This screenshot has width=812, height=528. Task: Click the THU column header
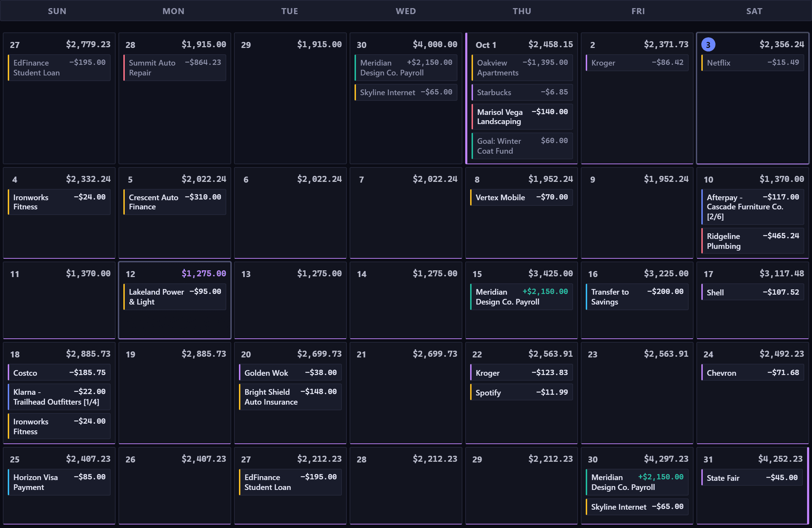click(522, 11)
